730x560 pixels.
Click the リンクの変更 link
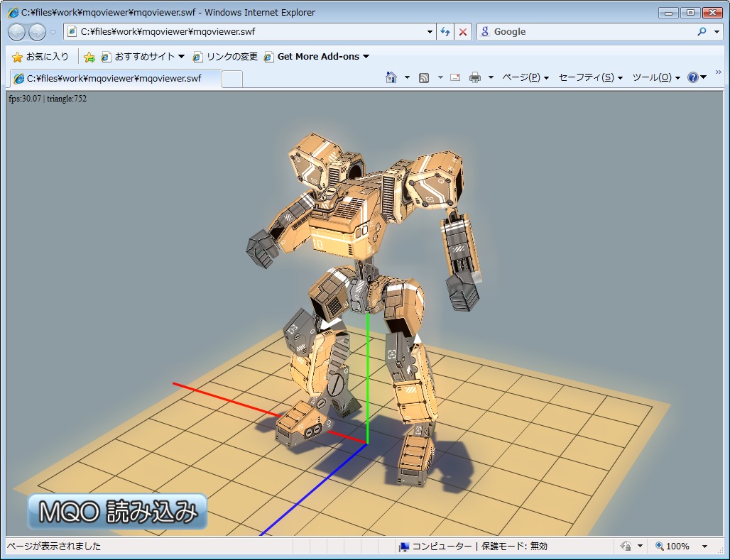pos(225,57)
